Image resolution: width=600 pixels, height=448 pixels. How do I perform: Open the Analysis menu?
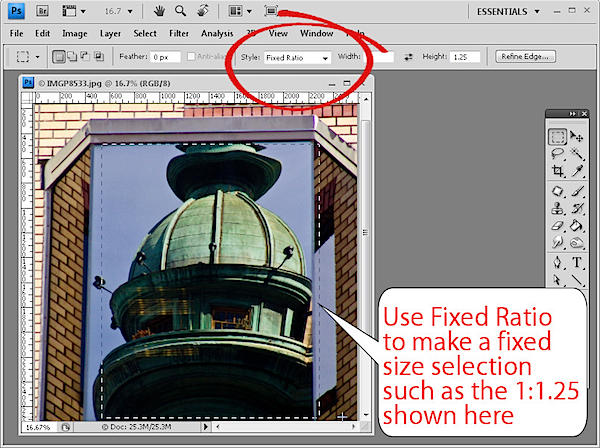pos(217,34)
